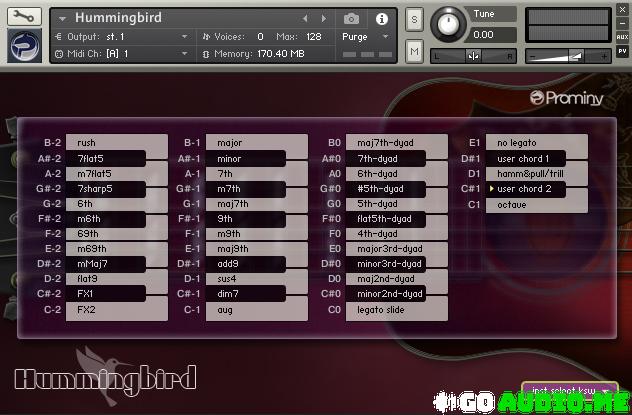Select the hamm&pull/trill keyswitch
This screenshot has width=632, height=415.
pyautogui.click(x=536, y=174)
